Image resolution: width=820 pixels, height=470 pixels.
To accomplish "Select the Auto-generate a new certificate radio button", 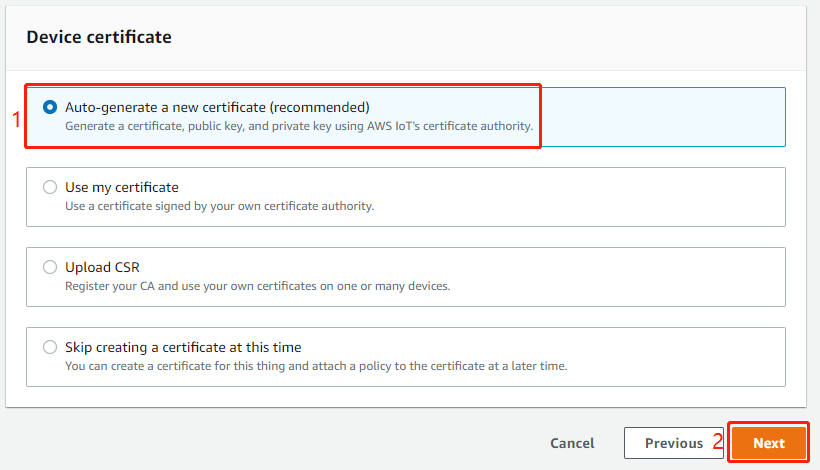I will 50,107.
